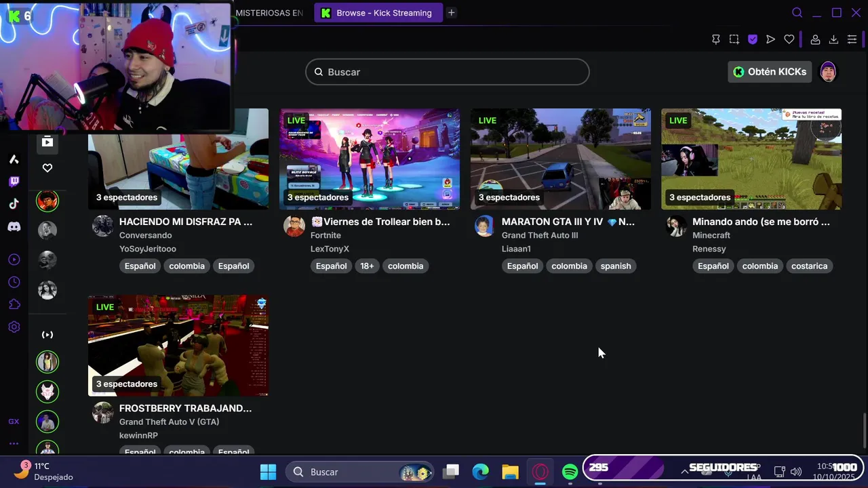Open the Liaaan1 channel name
The width and height of the screenshot is (868, 488).
coord(516,249)
